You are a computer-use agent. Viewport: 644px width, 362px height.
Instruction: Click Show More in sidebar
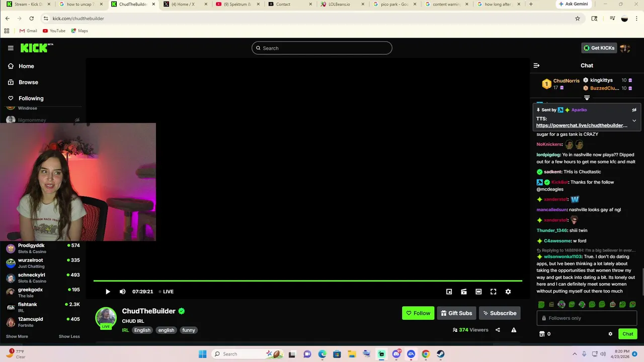[17, 336]
